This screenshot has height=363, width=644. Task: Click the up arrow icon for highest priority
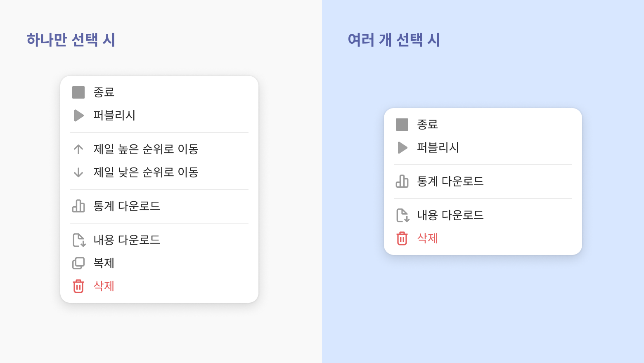78,149
